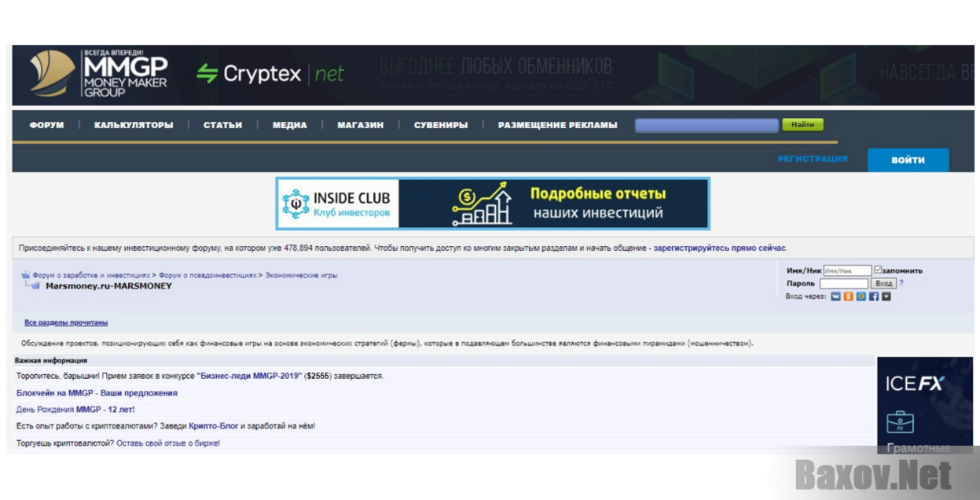This screenshot has width=980, height=500.
Task: Open the MMGP Money Maker Group logo
Action: 98,74
